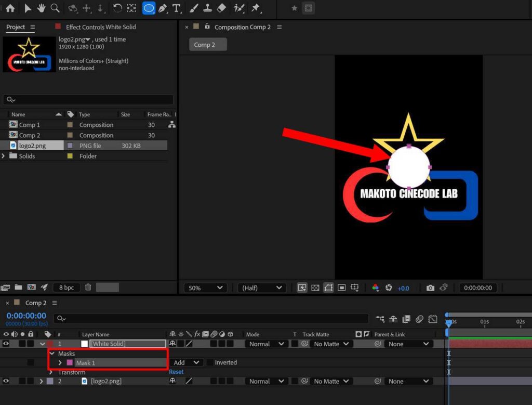Select the Brush tool
The height and width of the screenshot is (405, 532).
coord(194,8)
